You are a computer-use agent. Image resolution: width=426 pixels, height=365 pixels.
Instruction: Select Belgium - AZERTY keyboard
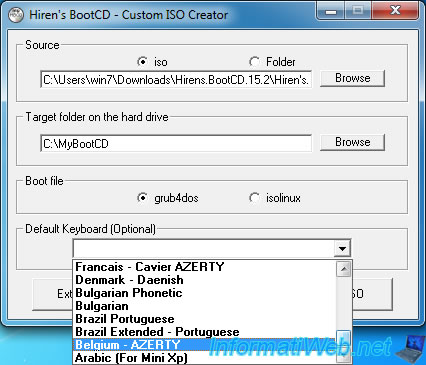click(204, 345)
